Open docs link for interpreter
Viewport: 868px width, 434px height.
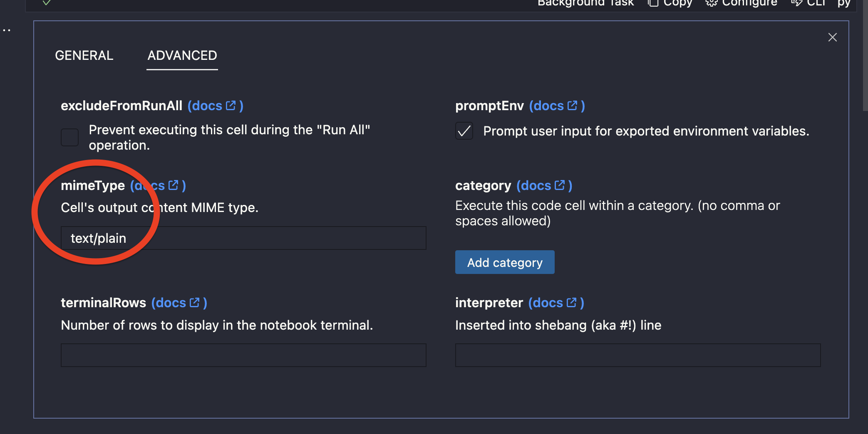(556, 303)
